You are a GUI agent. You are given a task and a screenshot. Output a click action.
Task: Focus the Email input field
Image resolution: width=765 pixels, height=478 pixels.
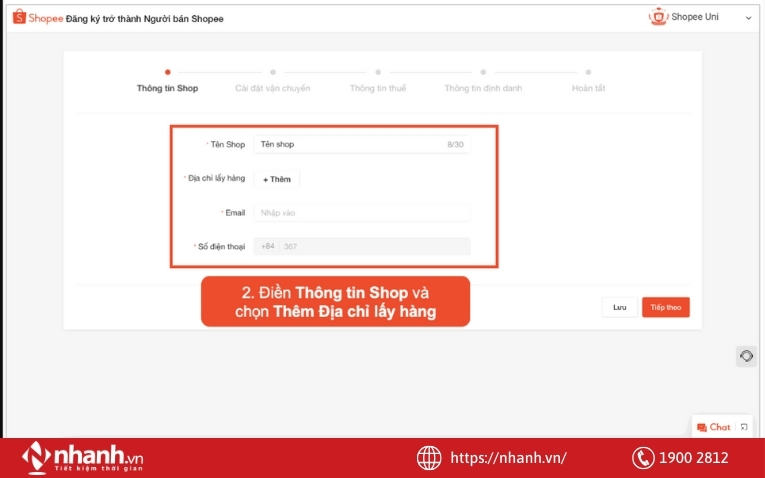click(362, 213)
